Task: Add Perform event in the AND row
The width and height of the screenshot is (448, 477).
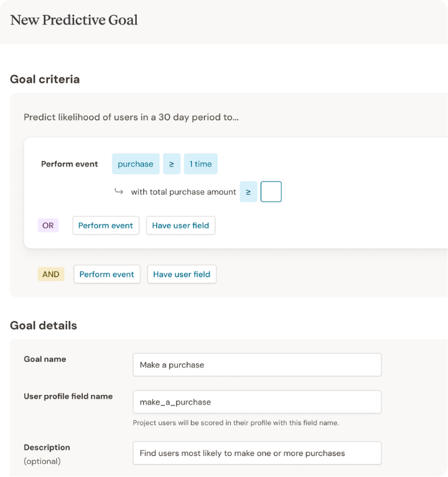Action: (x=107, y=274)
